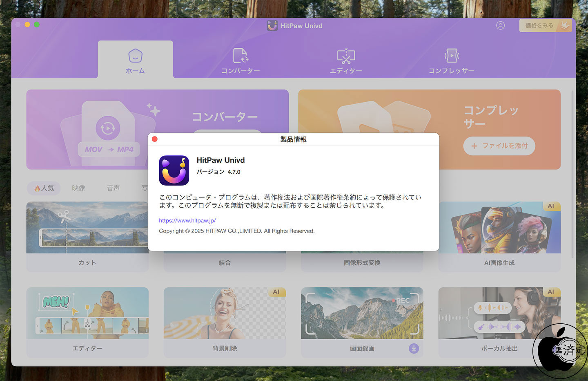Click the green zoom window button
Screen dimensions: 588x381
tap(37, 25)
